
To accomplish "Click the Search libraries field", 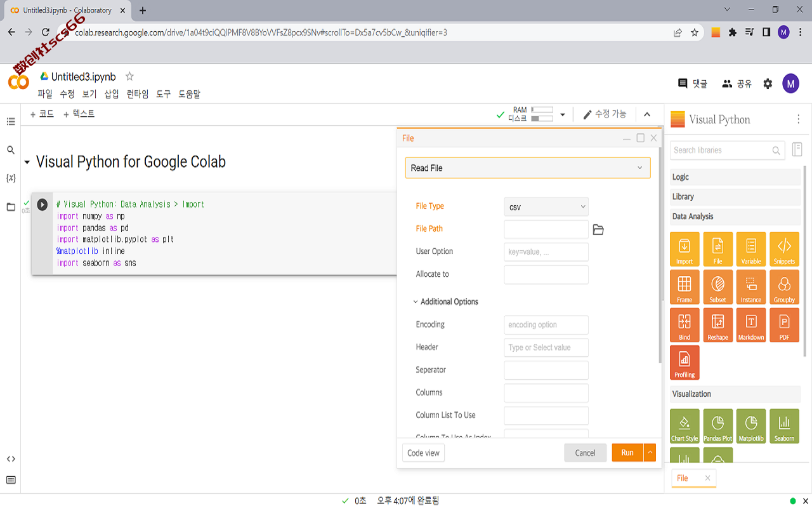I will point(727,150).
